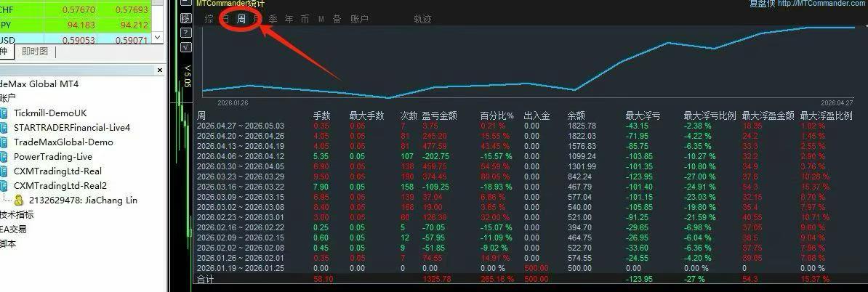Select the week row 2026.02.09 ~ 2026.02.15

tap(524, 238)
